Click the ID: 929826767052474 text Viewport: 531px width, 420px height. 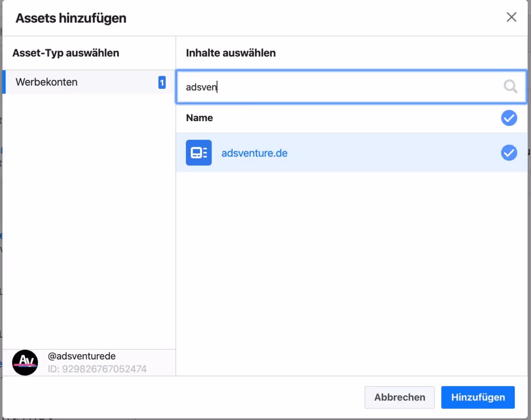[97, 369]
